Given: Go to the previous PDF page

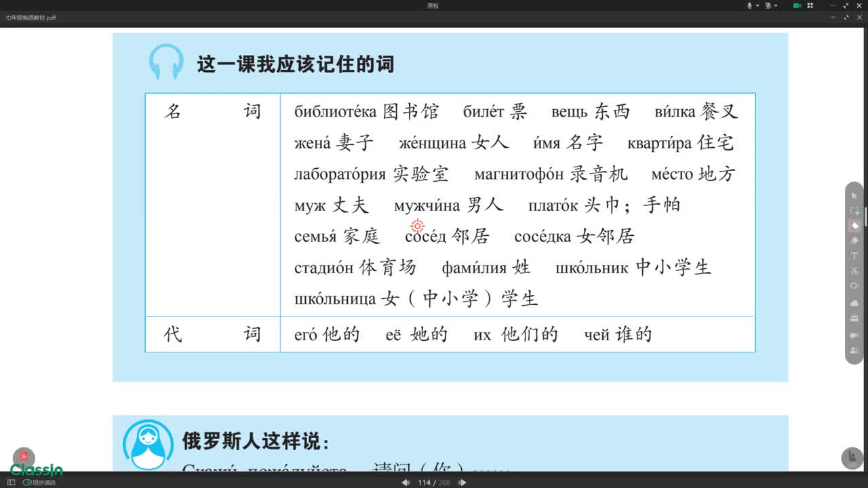Looking at the screenshot, I should [x=406, y=483].
